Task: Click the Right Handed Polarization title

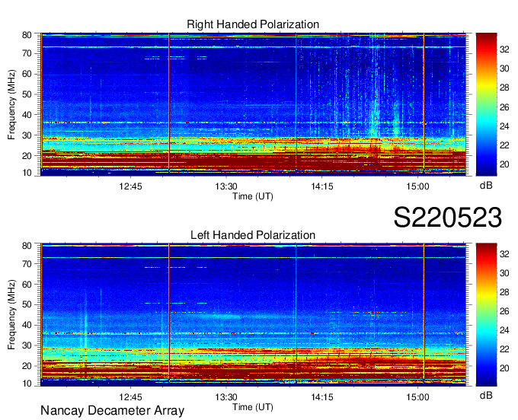Action: tap(253, 24)
